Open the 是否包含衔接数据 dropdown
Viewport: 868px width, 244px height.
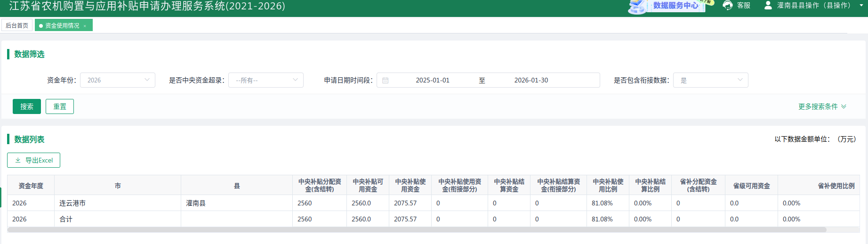pos(710,80)
